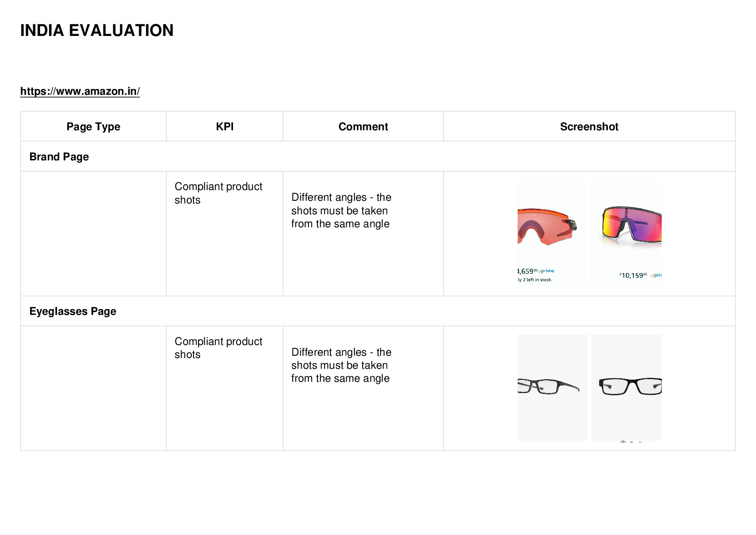Click Compliant product shots under Eyeglasses Page

pyautogui.click(x=218, y=348)
